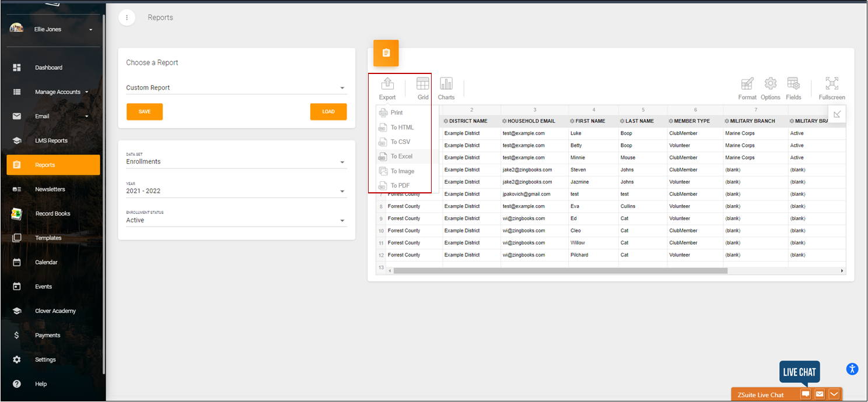
Task: Expand the Email submenu arrow
Action: point(87,117)
